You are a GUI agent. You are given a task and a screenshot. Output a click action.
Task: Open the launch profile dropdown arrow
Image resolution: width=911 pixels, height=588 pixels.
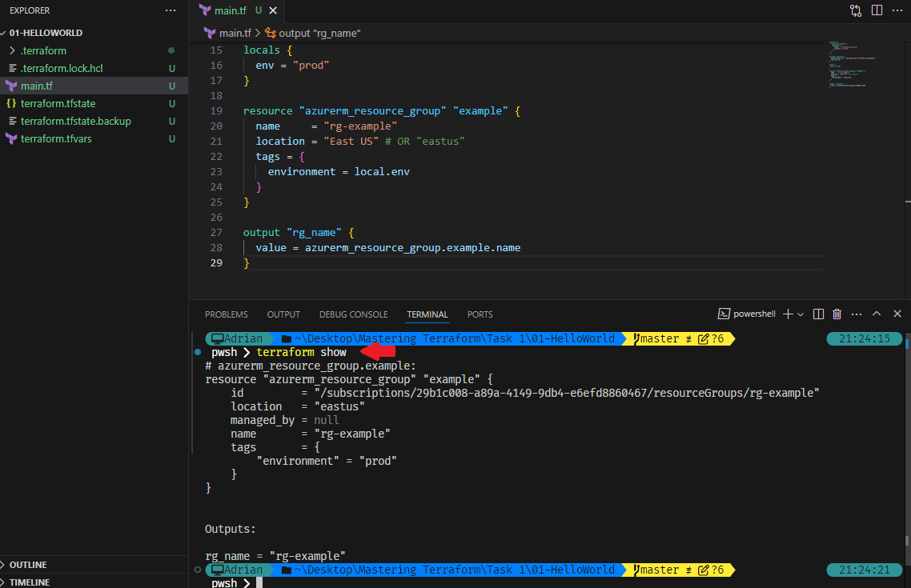click(x=801, y=314)
